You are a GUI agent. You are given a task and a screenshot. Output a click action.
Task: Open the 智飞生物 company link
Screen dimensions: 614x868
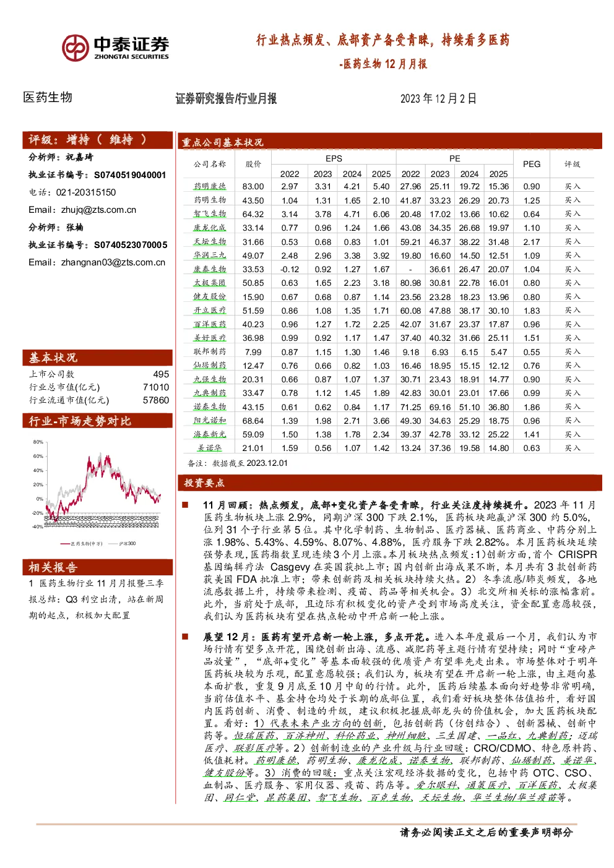[210, 214]
